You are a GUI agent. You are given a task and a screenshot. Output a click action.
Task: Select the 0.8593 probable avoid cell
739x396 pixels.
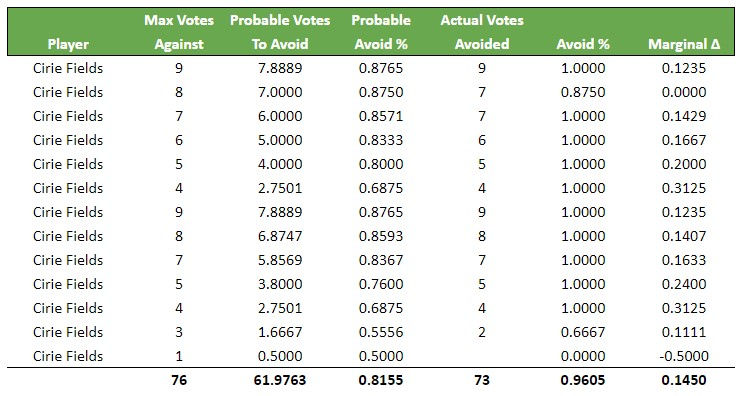coord(381,236)
